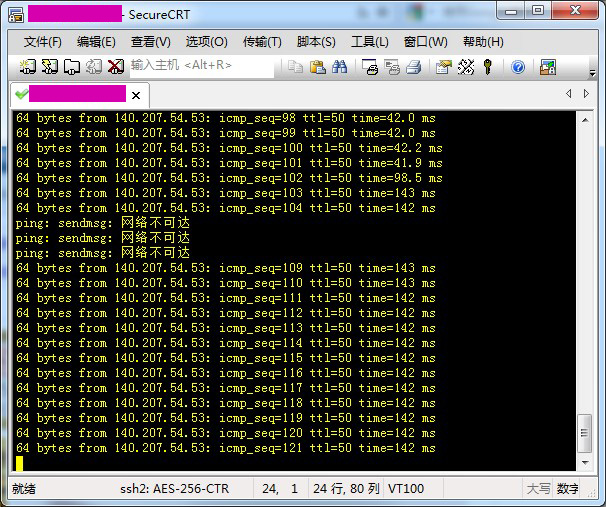606x507 pixels.
Task: Open the 编辑(E) menu
Action: click(x=96, y=42)
